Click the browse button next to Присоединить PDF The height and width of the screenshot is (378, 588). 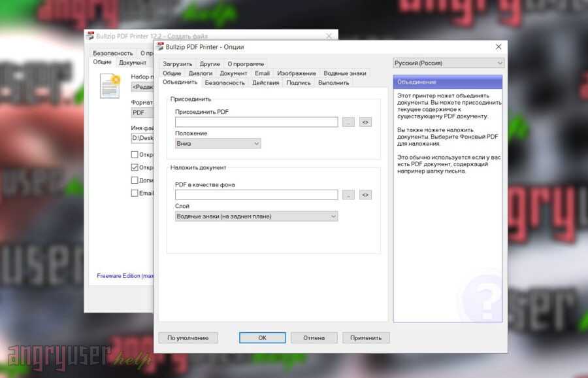[x=349, y=122]
